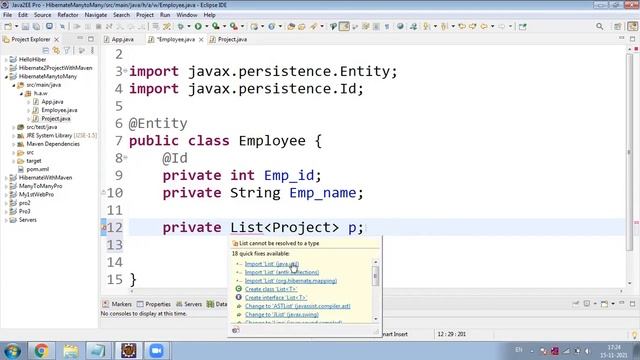Open Project Explorer view menu dots
The image size is (640, 360).
[92, 51]
